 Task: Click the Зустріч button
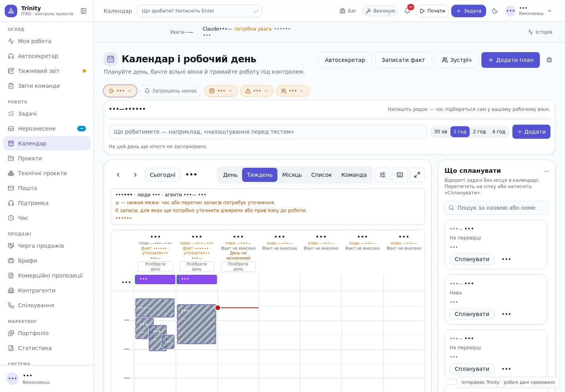tap(457, 60)
